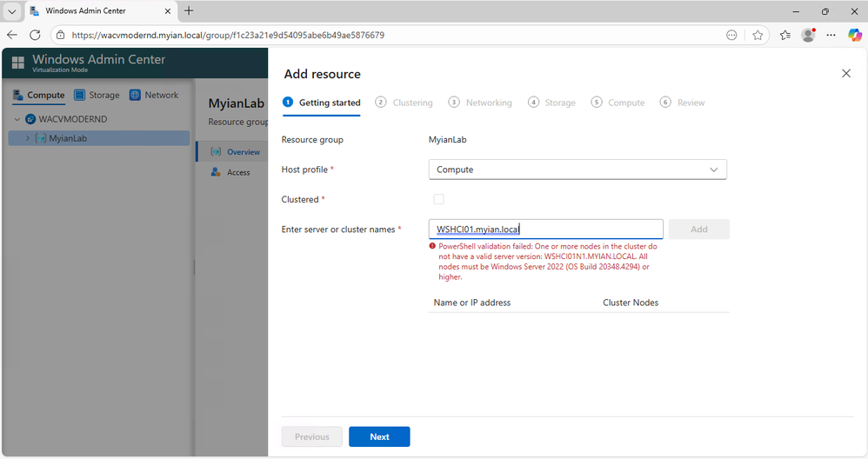Click the Next button
The width and height of the screenshot is (868, 459).
point(379,436)
